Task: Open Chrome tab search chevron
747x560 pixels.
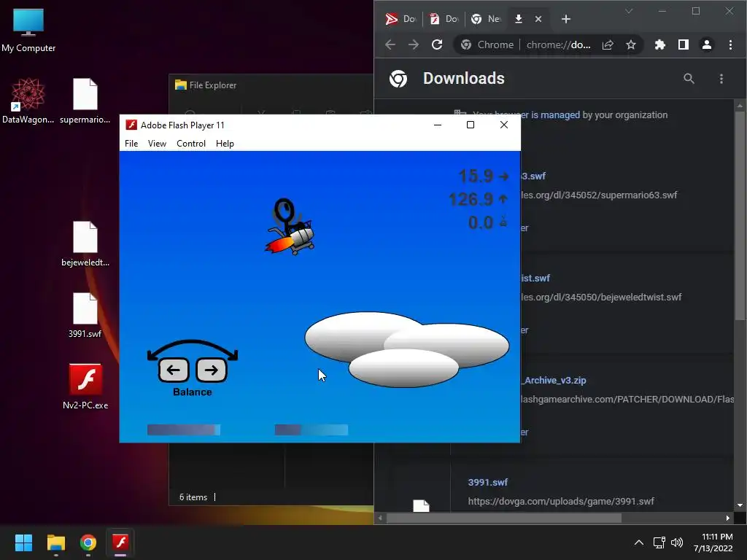Action: (629, 11)
